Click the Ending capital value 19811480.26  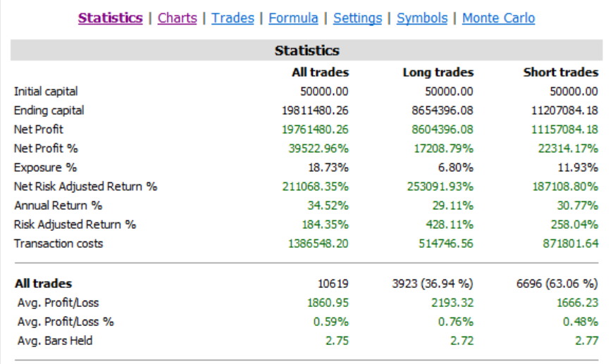coord(315,111)
